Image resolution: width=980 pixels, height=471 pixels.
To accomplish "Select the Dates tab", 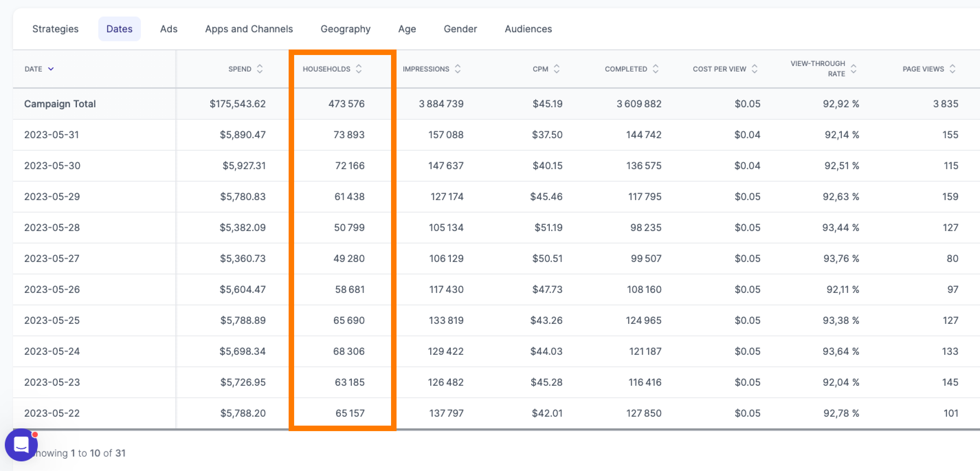I will tap(120, 29).
